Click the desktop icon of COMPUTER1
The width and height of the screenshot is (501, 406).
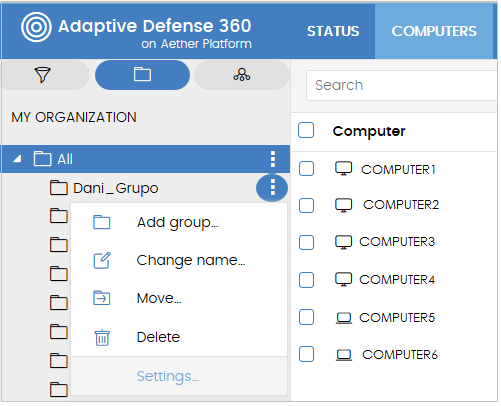click(x=343, y=169)
